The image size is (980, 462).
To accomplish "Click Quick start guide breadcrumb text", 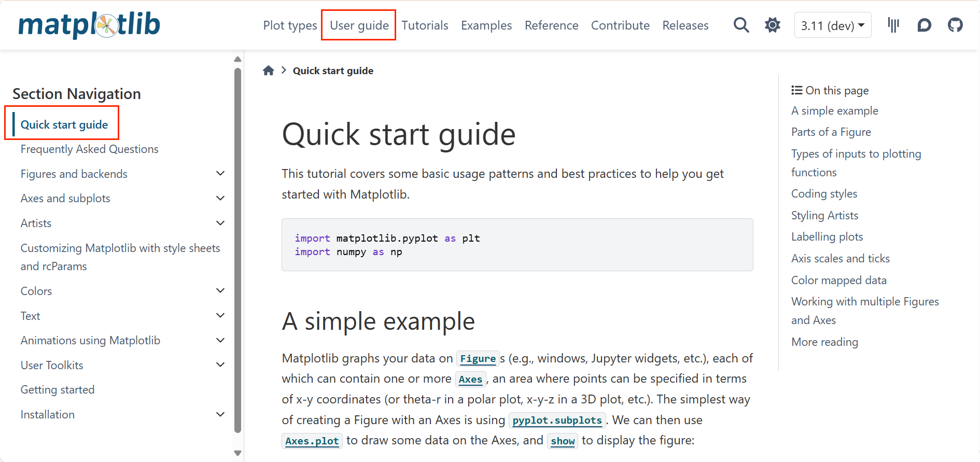I will (x=333, y=71).
